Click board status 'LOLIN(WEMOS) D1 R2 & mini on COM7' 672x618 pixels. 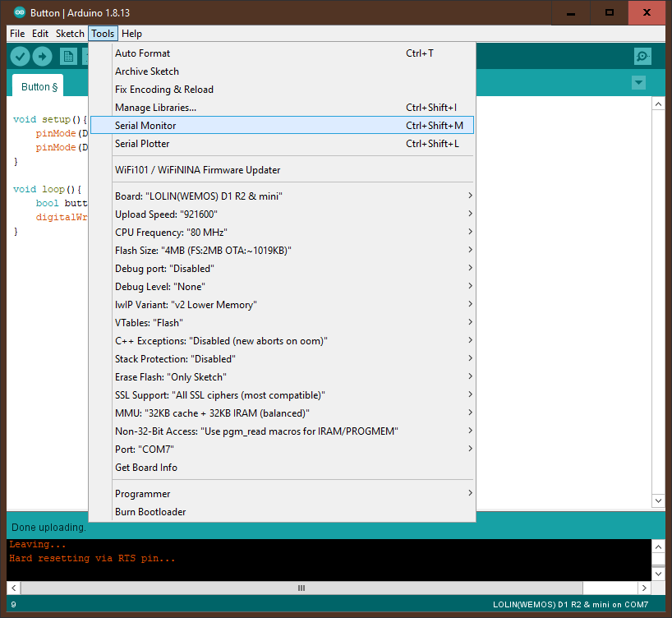570,604
